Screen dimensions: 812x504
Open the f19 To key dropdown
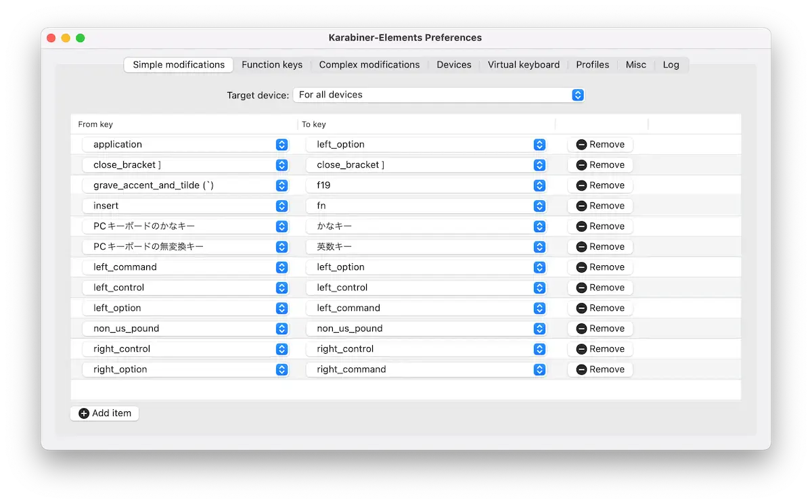pyautogui.click(x=426, y=185)
